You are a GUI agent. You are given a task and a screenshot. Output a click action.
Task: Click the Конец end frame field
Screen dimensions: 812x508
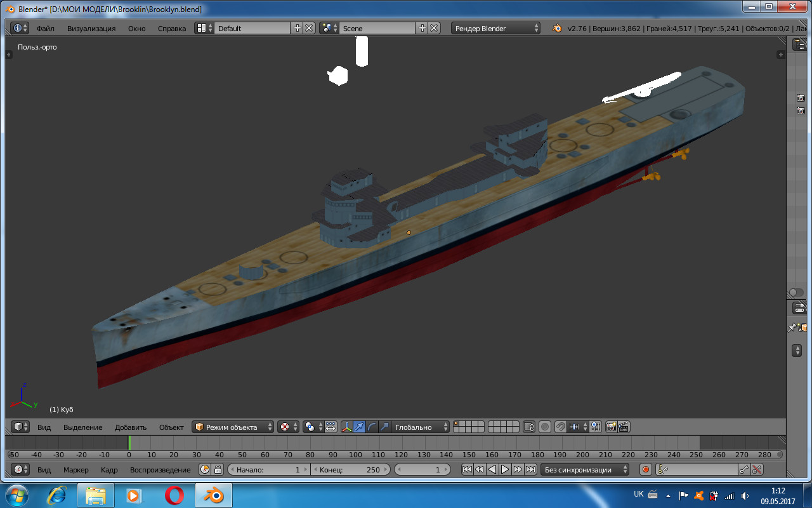[350, 470]
